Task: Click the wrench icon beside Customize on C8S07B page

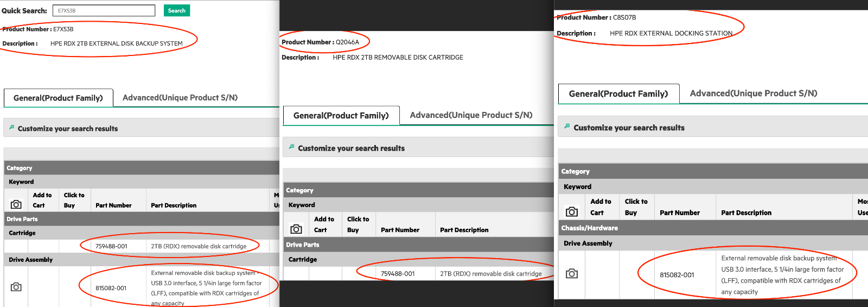Action: pyautogui.click(x=567, y=126)
